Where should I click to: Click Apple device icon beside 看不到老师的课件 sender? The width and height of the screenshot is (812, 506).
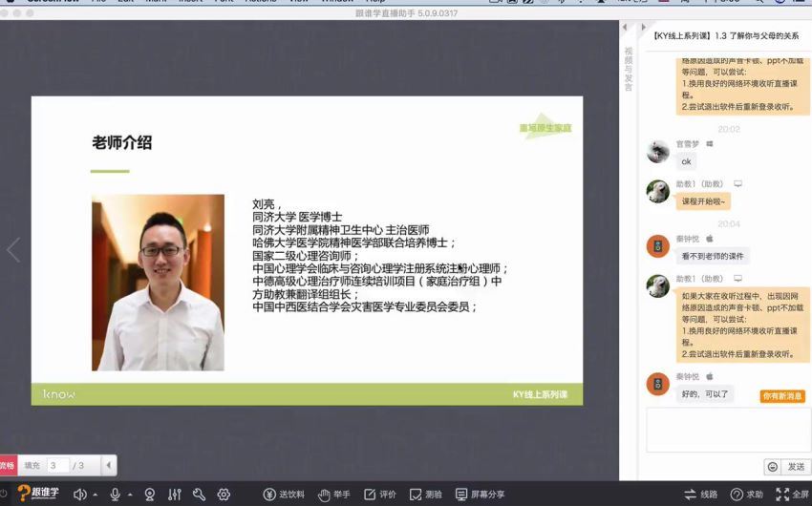click(x=710, y=239)
